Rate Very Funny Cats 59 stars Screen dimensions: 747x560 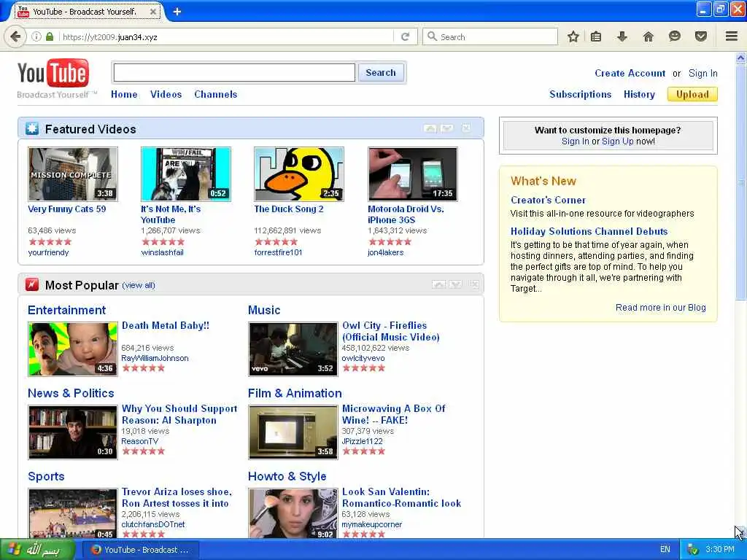click(50, 241)
